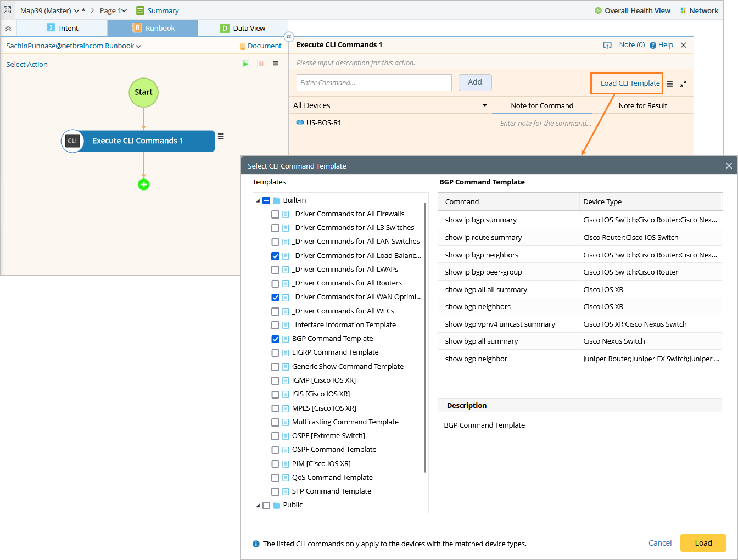Check _Driver Commands for All L3 Switches
This screenshot has height=560, width=738.
click(276, 228)
